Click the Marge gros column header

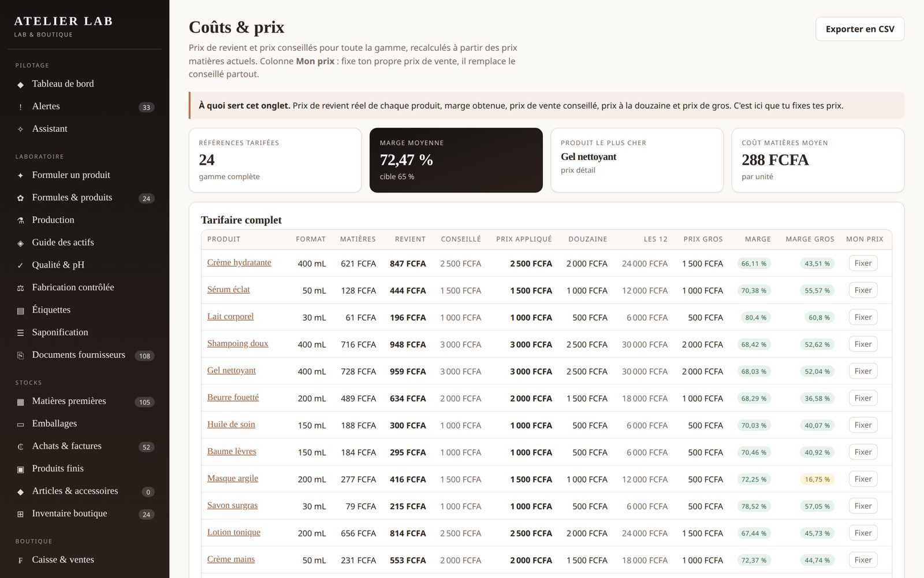pos(810,239)
